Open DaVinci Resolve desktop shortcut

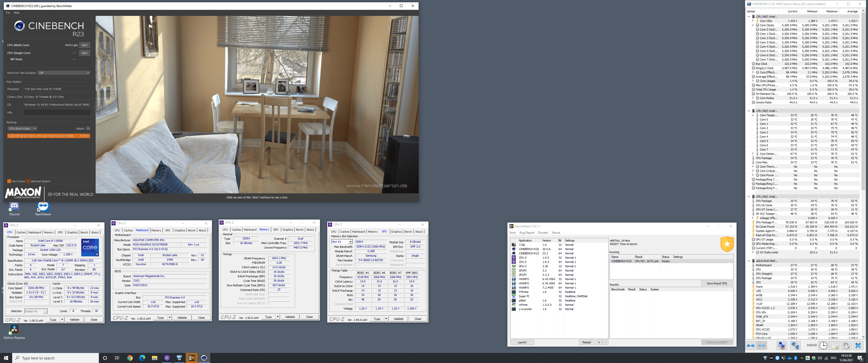[14, 332]
